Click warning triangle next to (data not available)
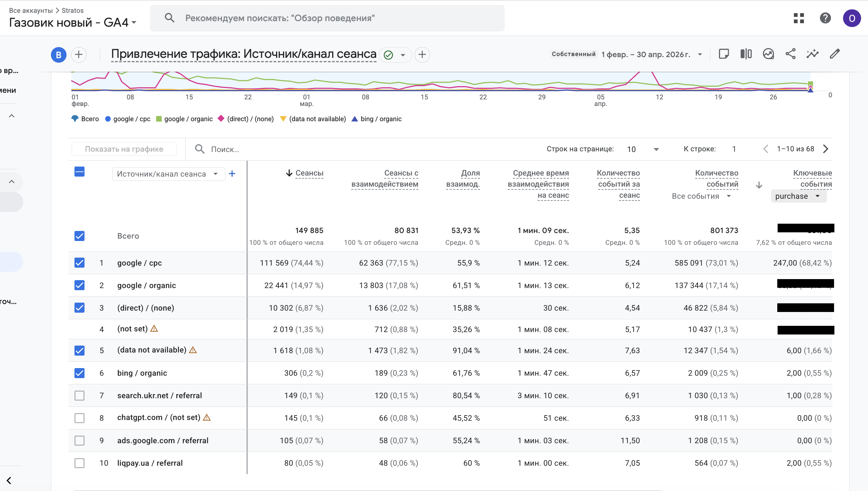 [x=193, y=350]
